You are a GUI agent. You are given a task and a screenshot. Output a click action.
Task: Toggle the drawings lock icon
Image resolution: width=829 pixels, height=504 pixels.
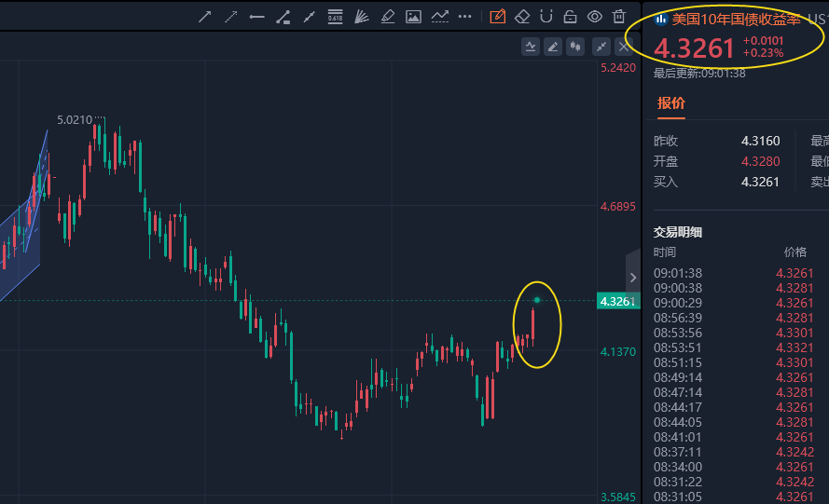(x=570, y=17)
